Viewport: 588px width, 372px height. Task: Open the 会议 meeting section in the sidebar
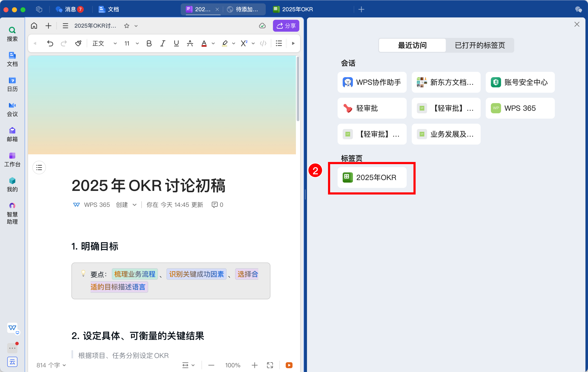(12, 109)
